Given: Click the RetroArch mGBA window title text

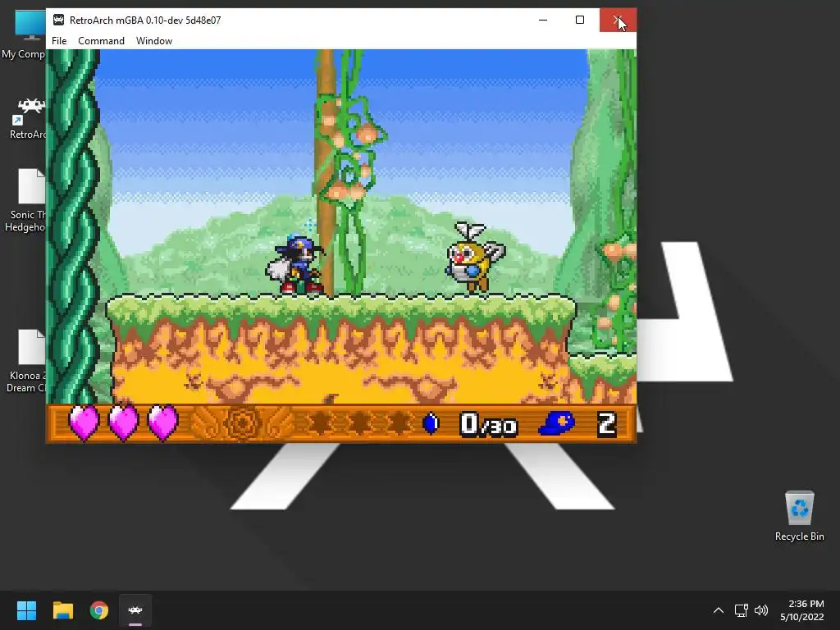Looking at the screenshot, I should tap(145, 21).
